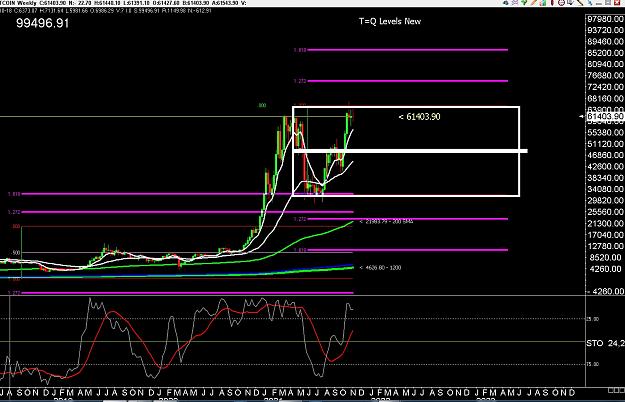Select the thick white horizontal midline in box

coord(410,151)
